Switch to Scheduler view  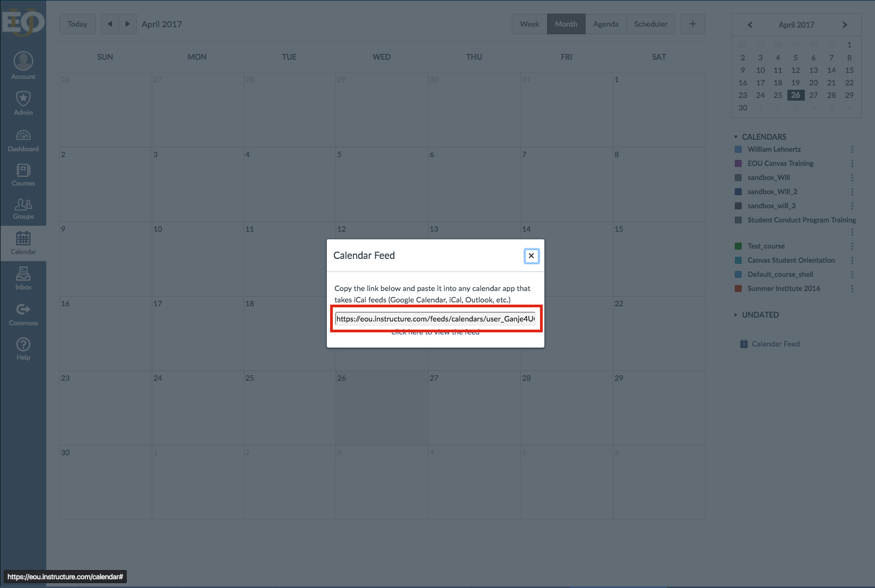(x=650, y=24)
